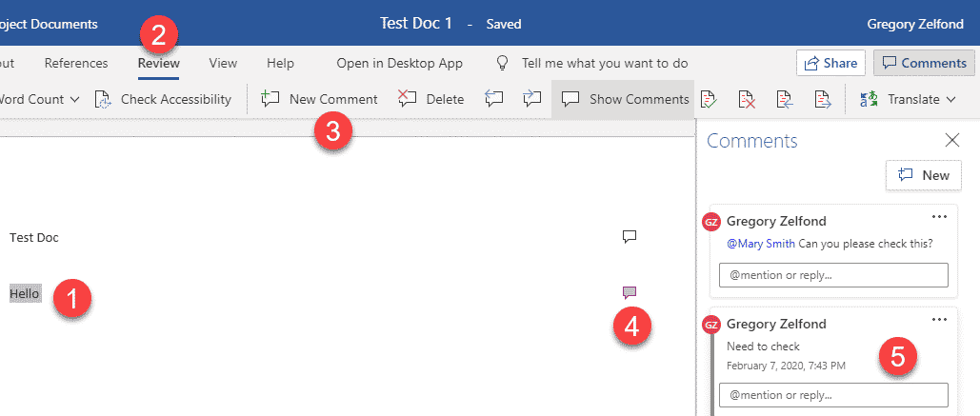Toggle Show Comments pane
Viewport: 980px width, 416px height.
pyautogui.click(x=625, y=99)
